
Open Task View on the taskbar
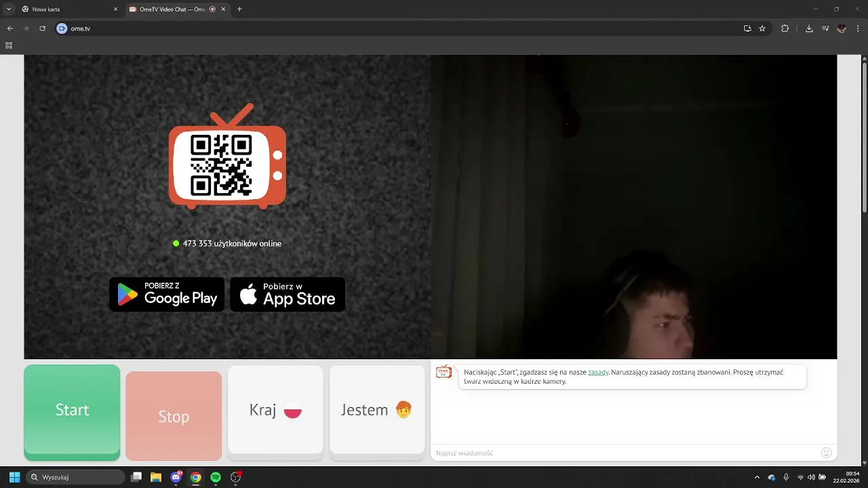coord(136,477)
